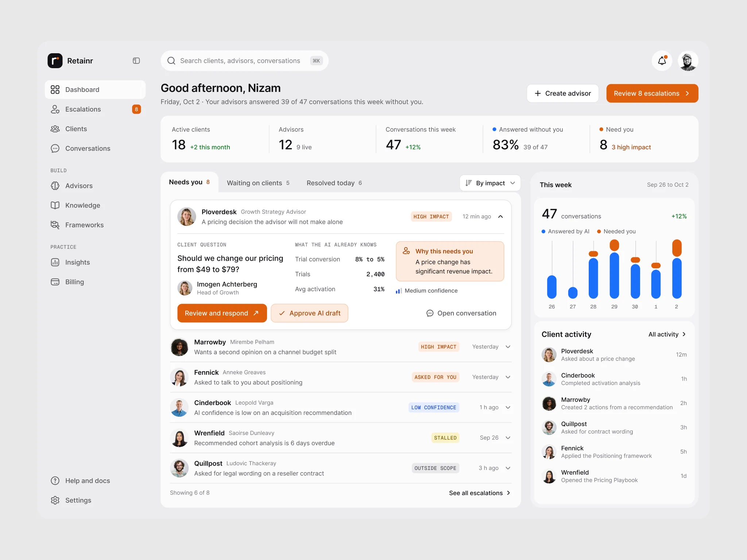Click the Create advisor button
The image size is (747, 560).
(563, 93)
